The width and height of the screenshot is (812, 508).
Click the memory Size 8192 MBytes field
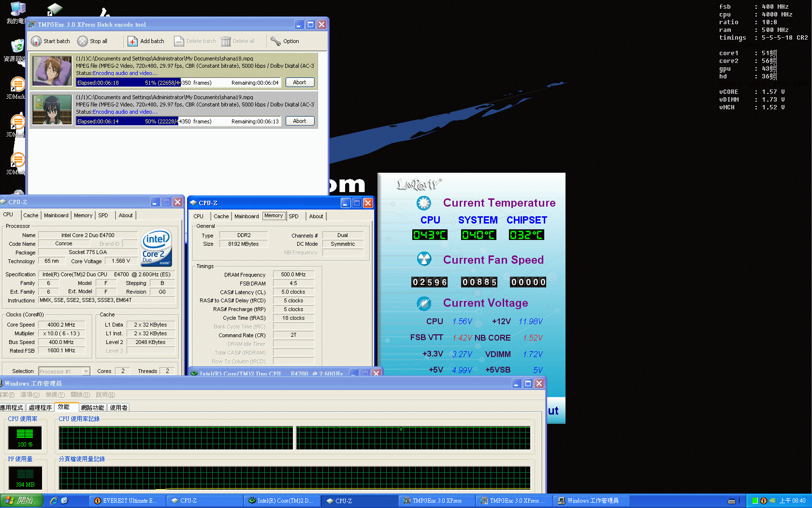click(x=243, y=244)
